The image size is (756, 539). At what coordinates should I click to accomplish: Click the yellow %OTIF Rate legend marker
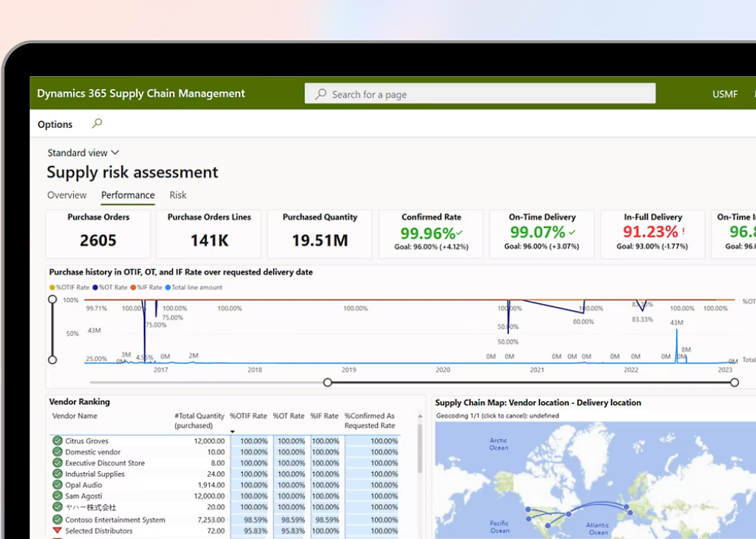pos(52,287)
